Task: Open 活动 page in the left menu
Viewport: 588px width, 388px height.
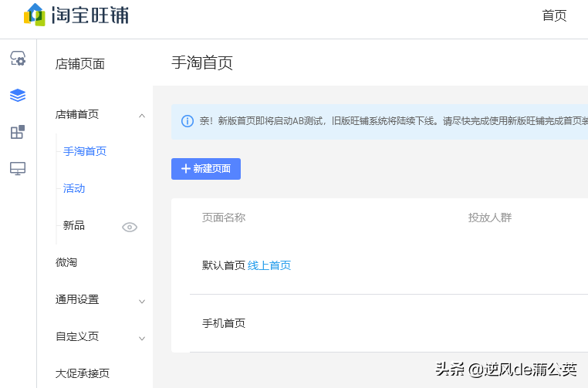Action: (x=74, y=188)
